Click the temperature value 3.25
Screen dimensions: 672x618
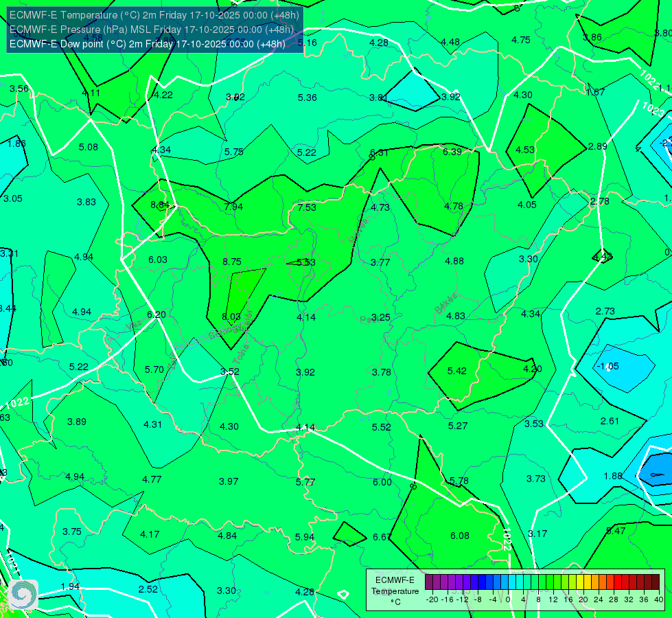380,317
